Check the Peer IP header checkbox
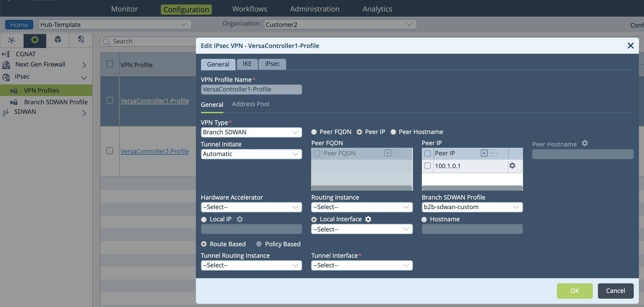The image size is (644, 307). coord(427,153)
